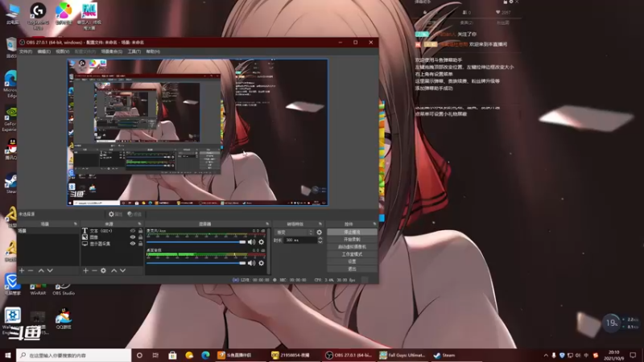644x362 pixels.
Task: Pop out the Scenes dock using its header icon
Action: pos(75,224)
